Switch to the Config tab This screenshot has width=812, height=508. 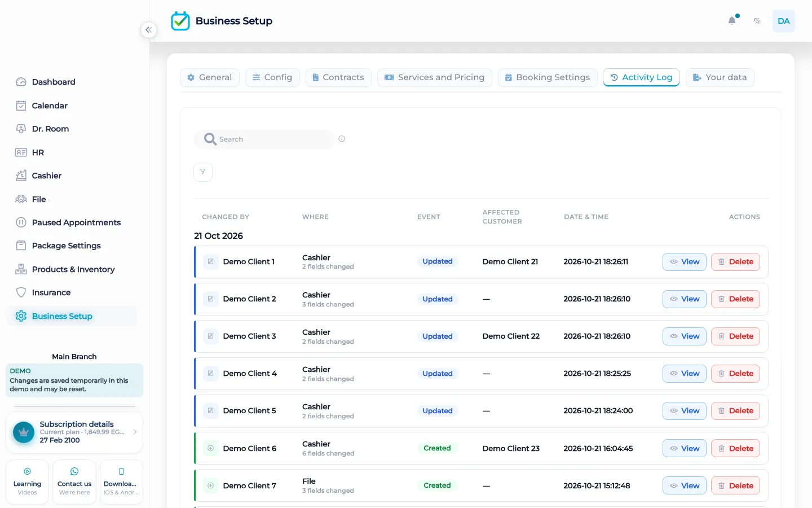[272, 77]
